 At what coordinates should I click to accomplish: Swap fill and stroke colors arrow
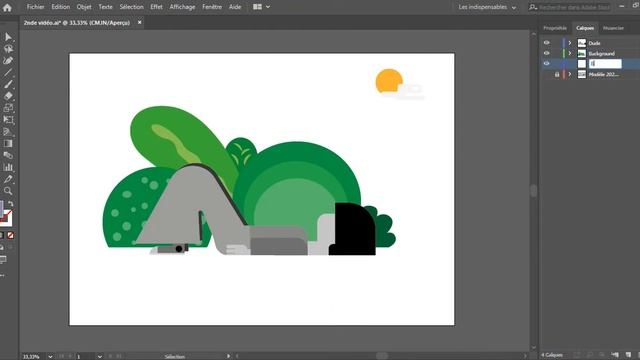11,204
